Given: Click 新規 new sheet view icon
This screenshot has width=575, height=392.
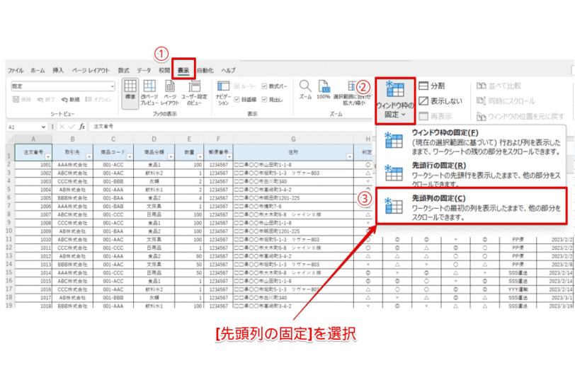Looking at the screenshot, I should click(70, 99).
